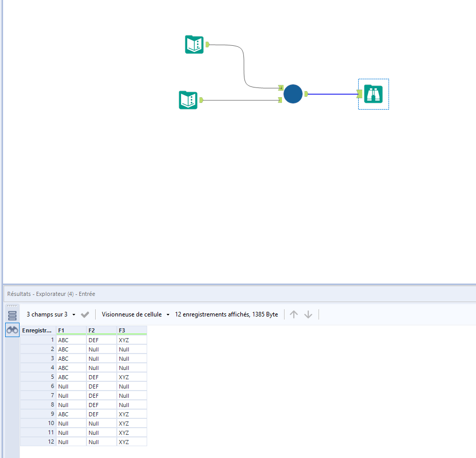Select record number 12 row header
This screenshot has height=458, width=476.
[x=38, y=442]
